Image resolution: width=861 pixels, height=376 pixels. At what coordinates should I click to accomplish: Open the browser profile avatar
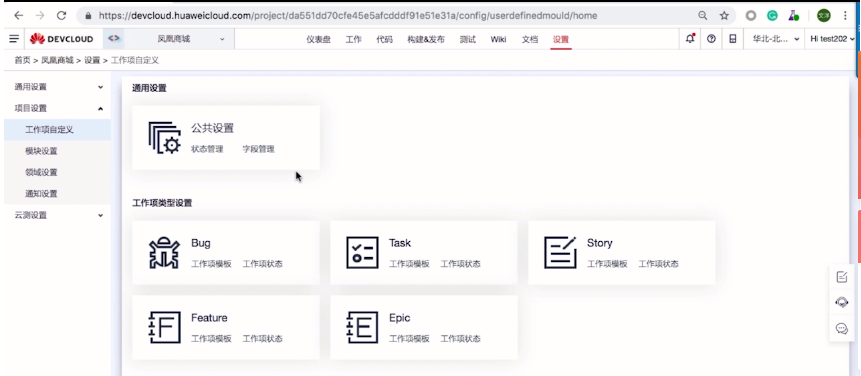[823, 16]
